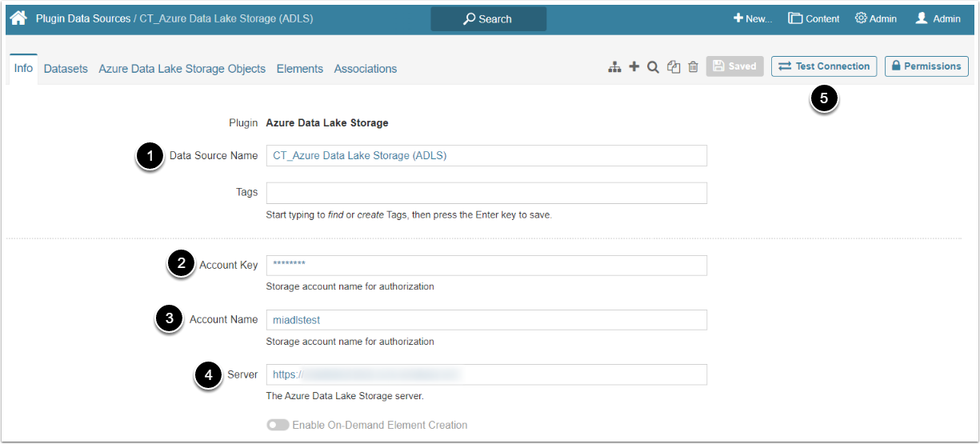Image resolution: width=980 pixels, height=444 pixels.
Task: Open the Permissions button
Action: [x=926, y=66]
